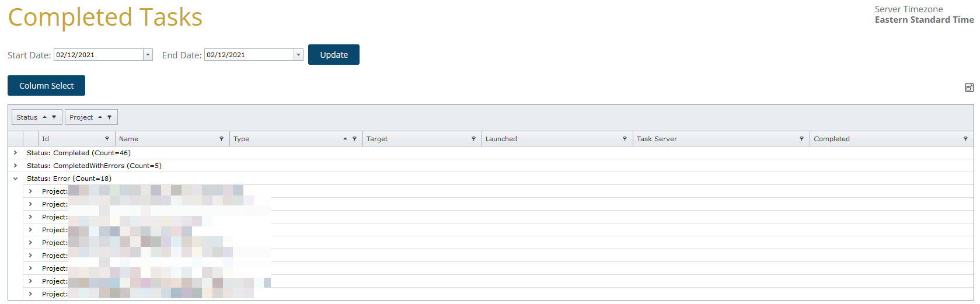Open the Task Server column filter
The width and height of the screenshot is (980, 304).
(x=801, y=139)
